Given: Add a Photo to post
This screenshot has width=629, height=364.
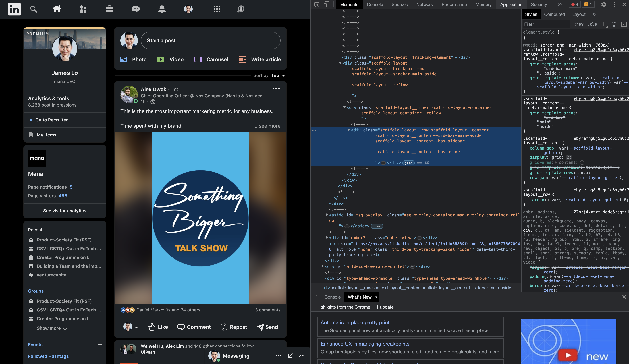Looking at the screenshot, I should (x=133, y=59).
